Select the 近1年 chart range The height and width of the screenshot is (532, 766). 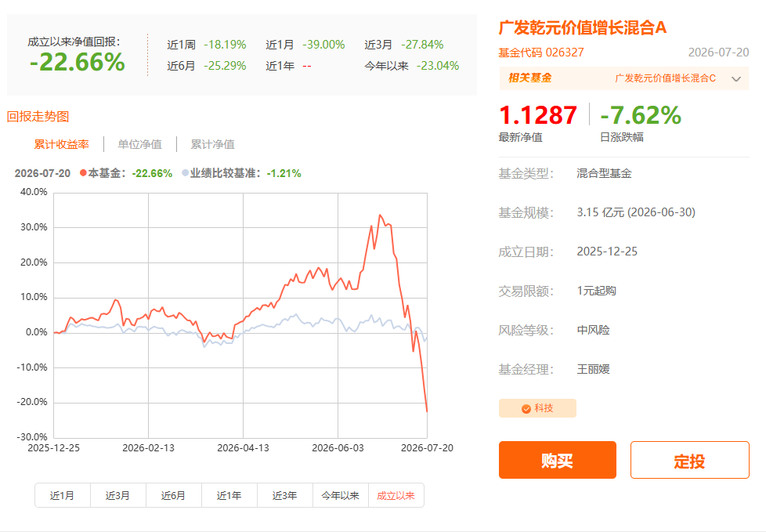(x=229, y=495)
